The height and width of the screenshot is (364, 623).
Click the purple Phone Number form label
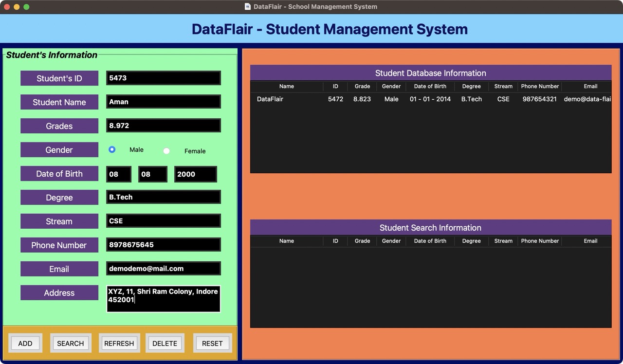[59, 245]
